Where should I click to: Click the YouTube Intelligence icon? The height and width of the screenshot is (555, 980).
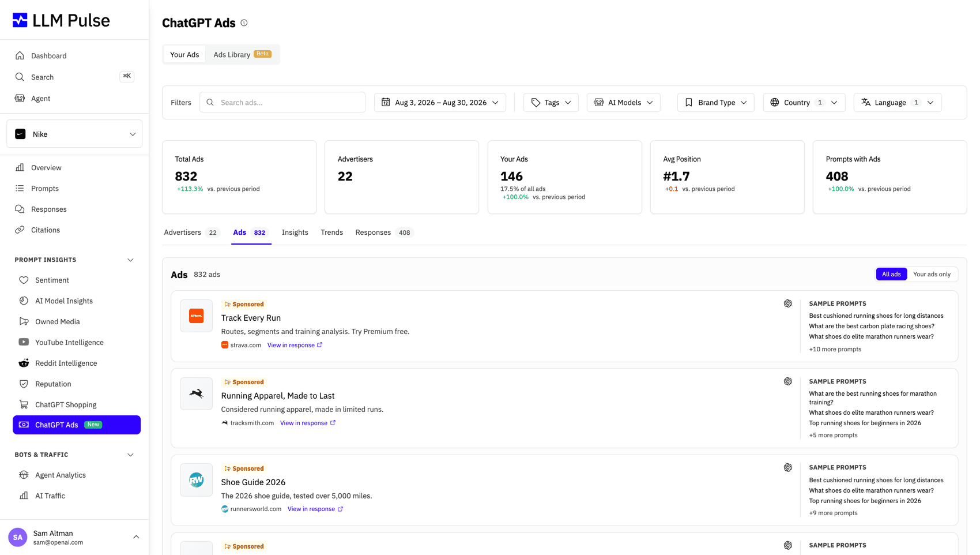point(24,342)
